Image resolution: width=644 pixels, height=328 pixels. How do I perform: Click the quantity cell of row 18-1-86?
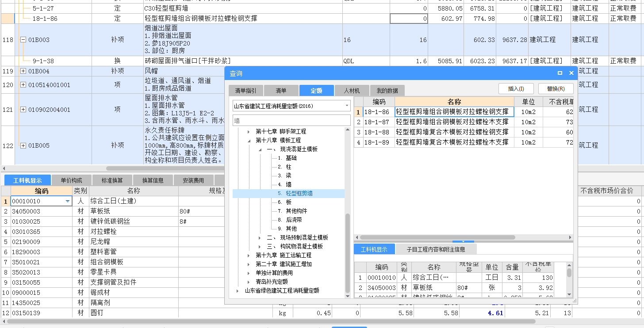tap(409, 19)
